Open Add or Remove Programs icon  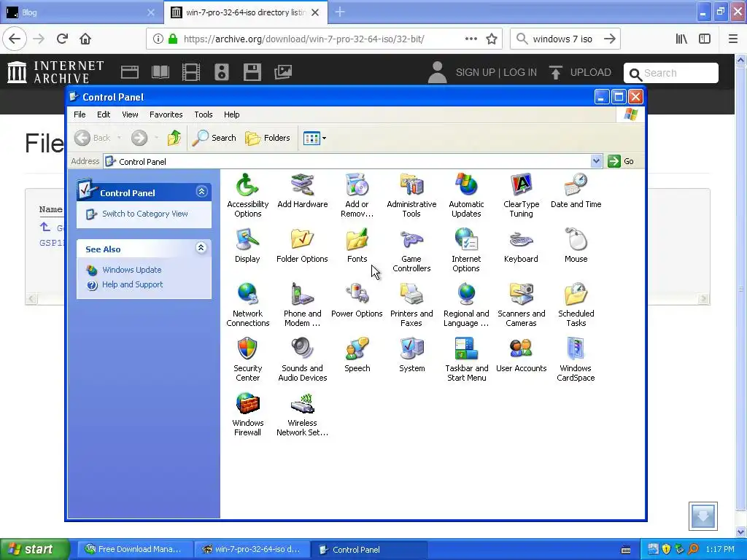coord(357,195)
